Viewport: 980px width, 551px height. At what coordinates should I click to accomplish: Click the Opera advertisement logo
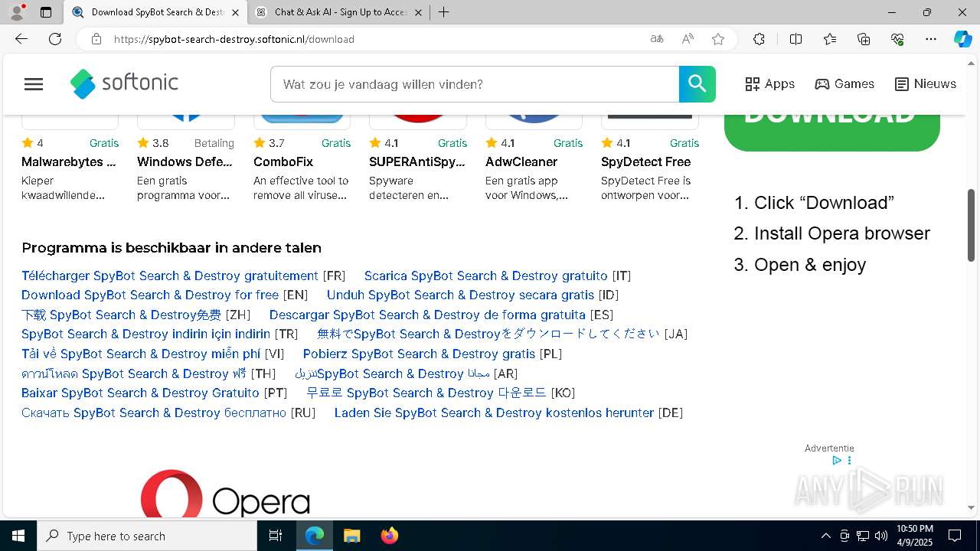click(225, 494)
